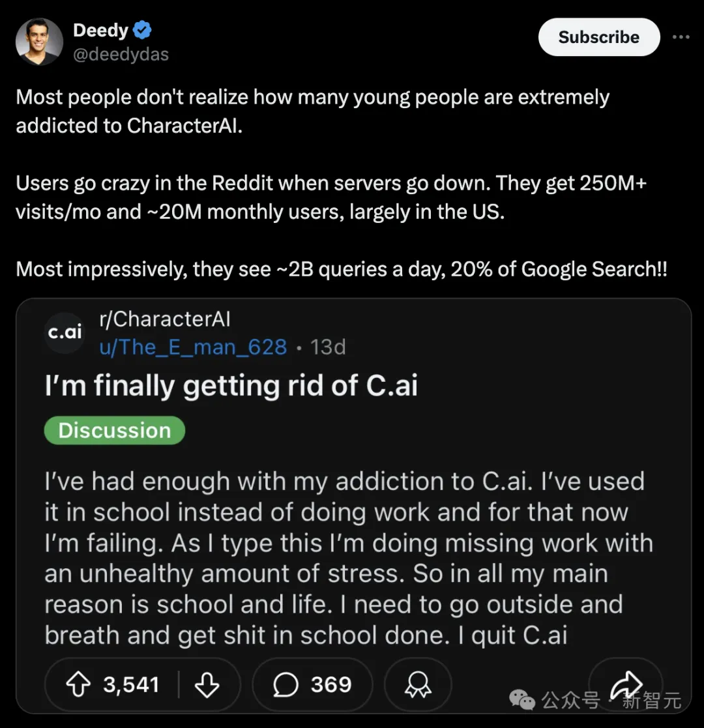704x728 pixels.
Task: Open the three-dot more options menu
Action: click(x=681, y=36)
